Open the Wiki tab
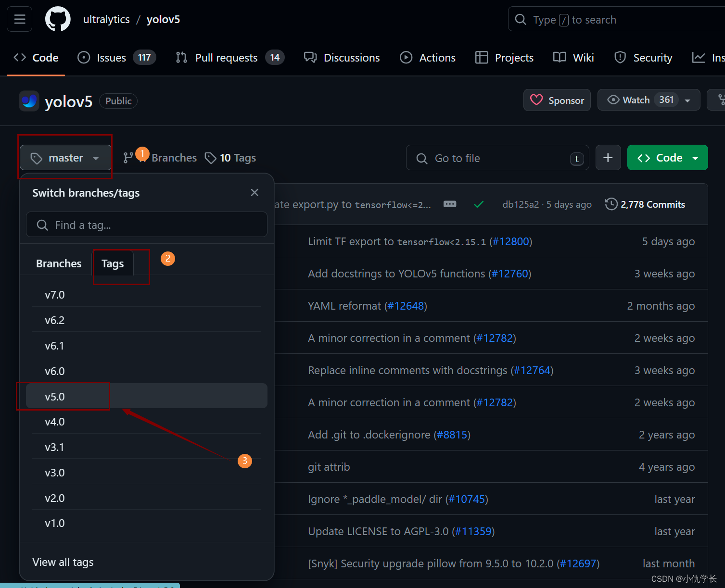The width and height of the screenshot is (725, 588). [573, 58]
